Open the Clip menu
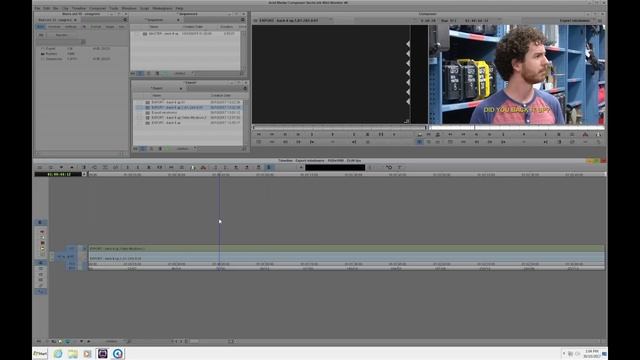 point(65,8)
